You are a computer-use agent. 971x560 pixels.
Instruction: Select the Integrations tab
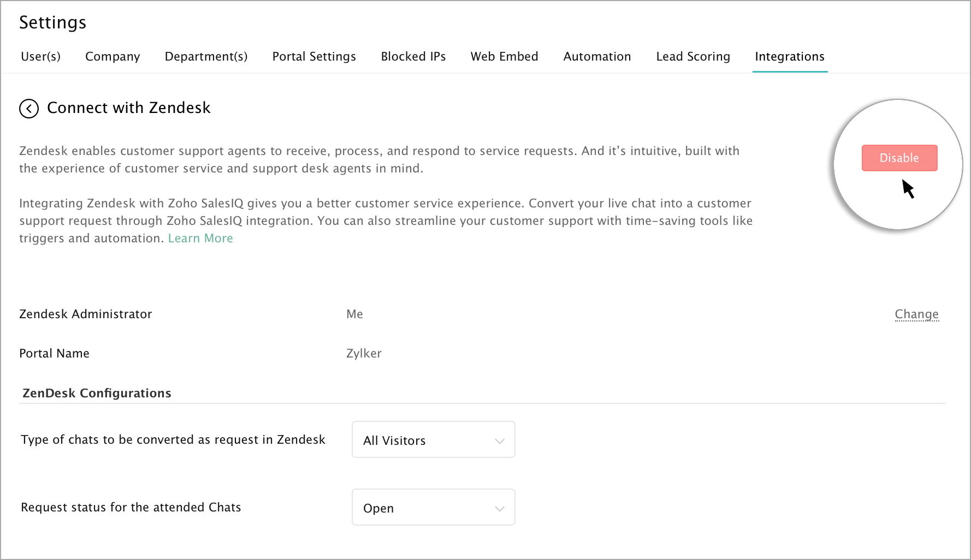pyautogui.click(x=790, y=57)
